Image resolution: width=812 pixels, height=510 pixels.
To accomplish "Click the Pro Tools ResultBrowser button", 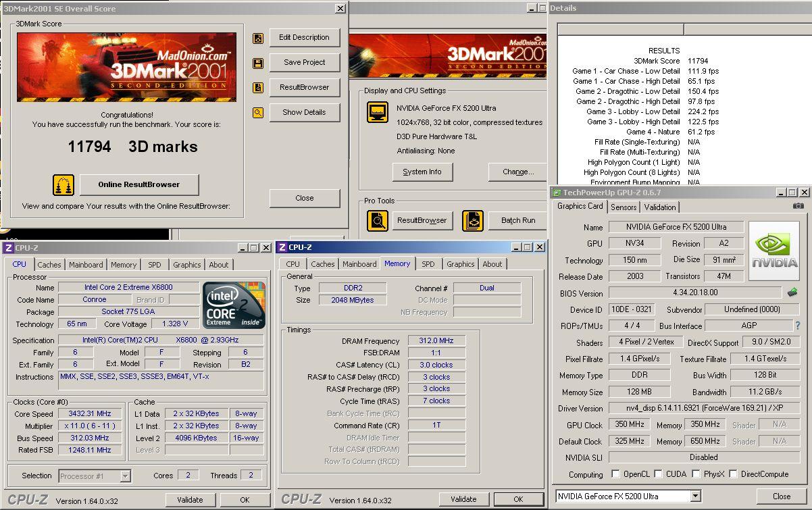I will [x=422, y=220].
